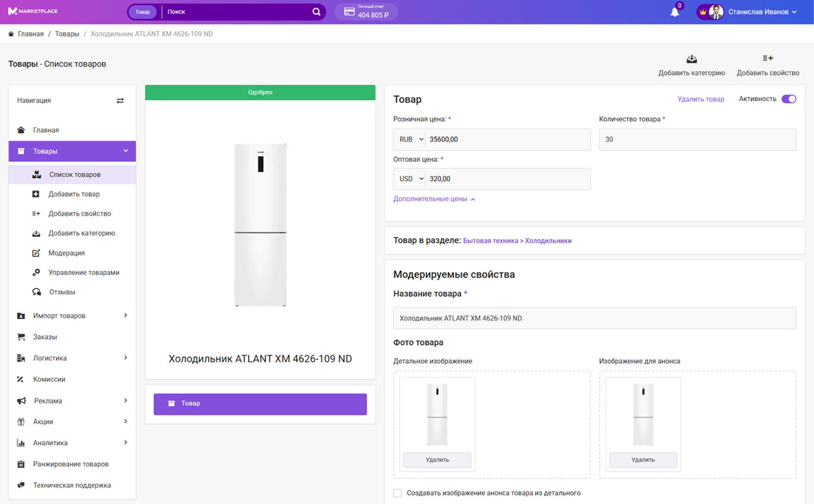Delete the detailed image
814x504 pixels.
[x=437, y=460]
